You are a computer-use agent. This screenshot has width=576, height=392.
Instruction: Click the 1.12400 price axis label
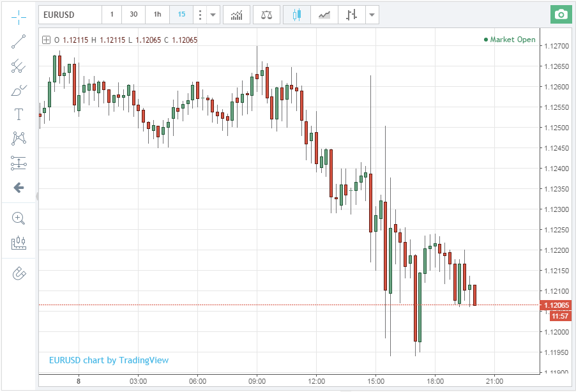click(x=557, y=169)
